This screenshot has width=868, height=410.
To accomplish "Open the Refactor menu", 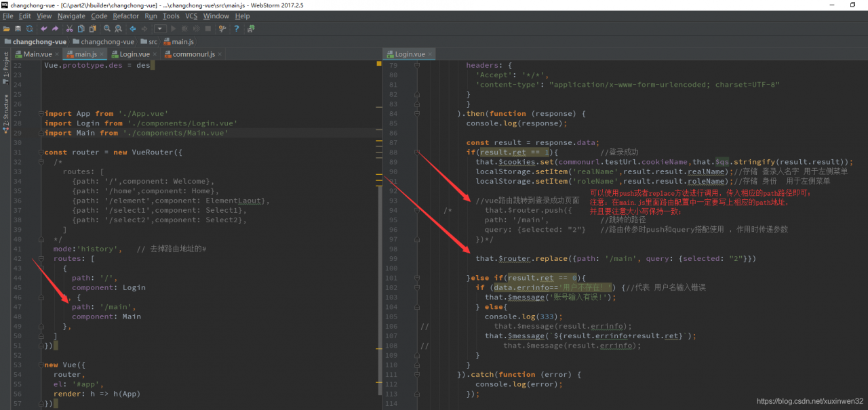I will (125, 16).
